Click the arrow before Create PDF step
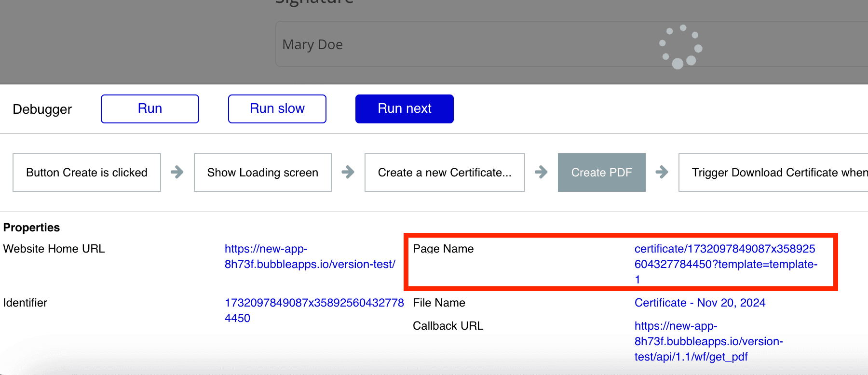Viewport: 868px width, 375px height. tap(541, 172)
